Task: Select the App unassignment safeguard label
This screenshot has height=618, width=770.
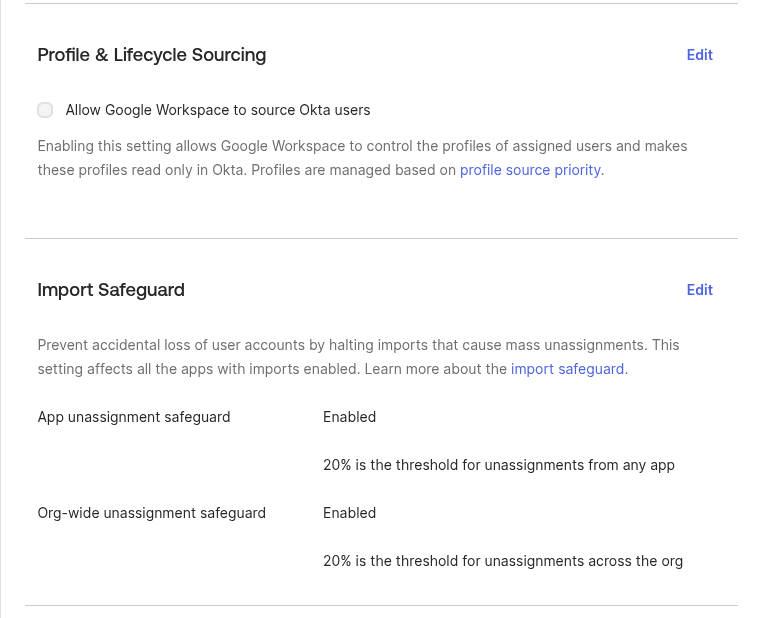Action: (134, 417)
